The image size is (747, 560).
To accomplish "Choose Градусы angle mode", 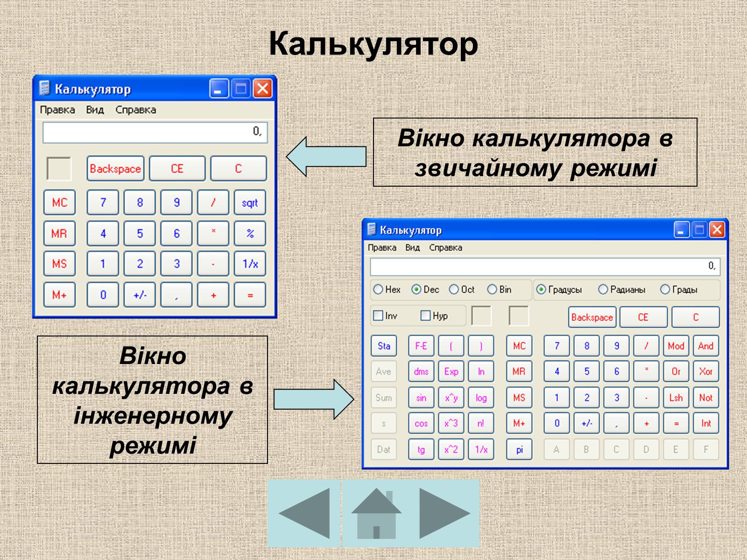I will tap(559, 290).
